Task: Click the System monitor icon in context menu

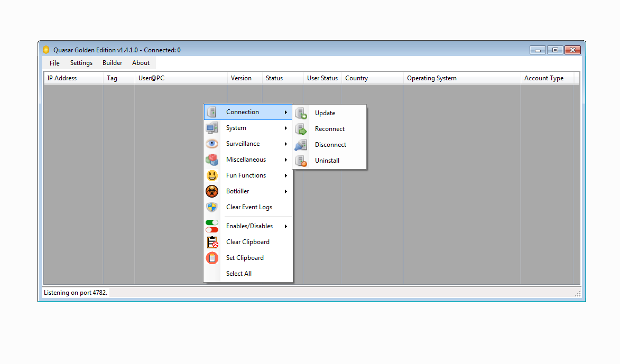Action: pos(212,127)
